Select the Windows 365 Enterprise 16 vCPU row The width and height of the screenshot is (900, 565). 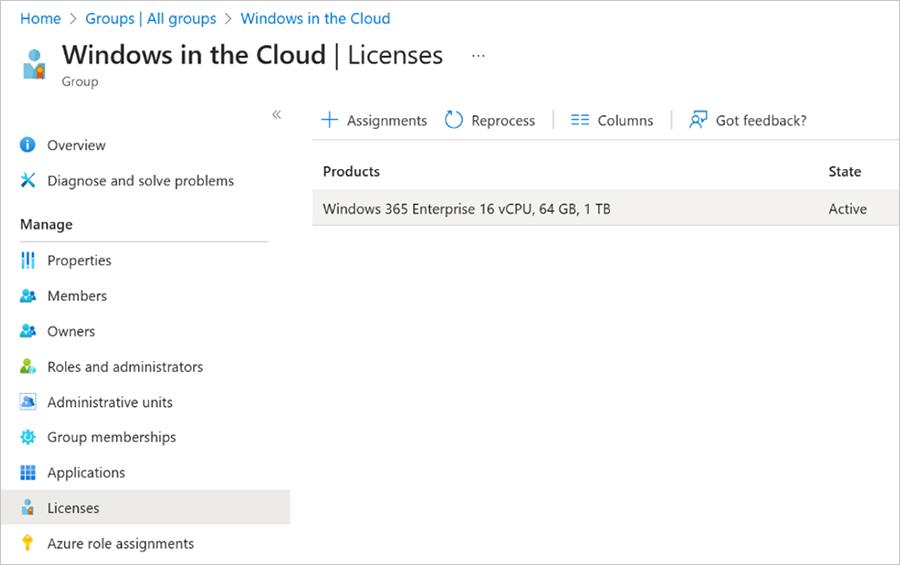[x=606, y=208]
